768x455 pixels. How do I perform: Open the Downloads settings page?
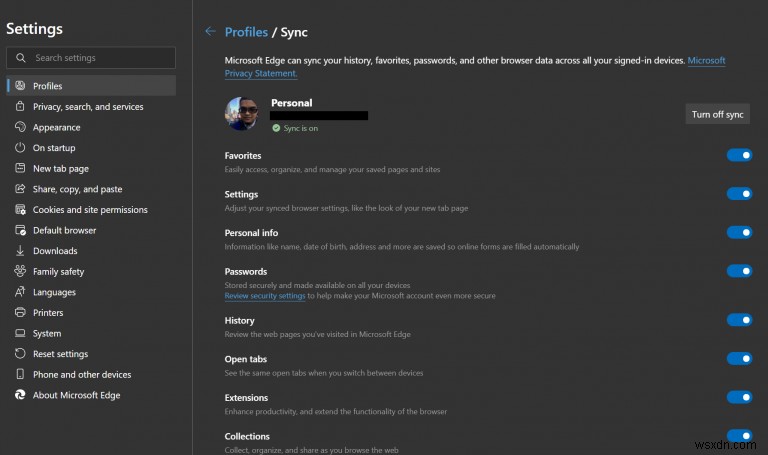(x=91, y=251)
